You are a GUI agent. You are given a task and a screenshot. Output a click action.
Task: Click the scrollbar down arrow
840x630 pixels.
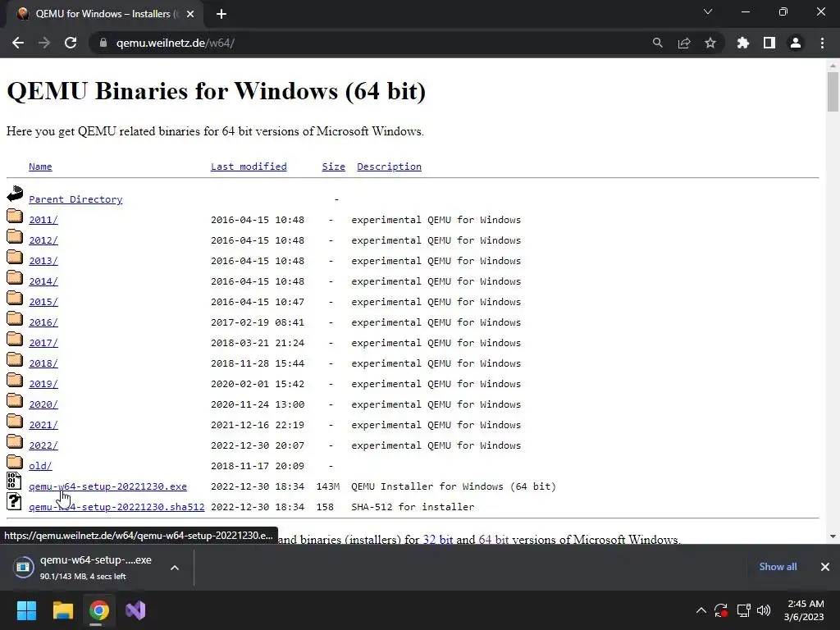click(833, 536)
